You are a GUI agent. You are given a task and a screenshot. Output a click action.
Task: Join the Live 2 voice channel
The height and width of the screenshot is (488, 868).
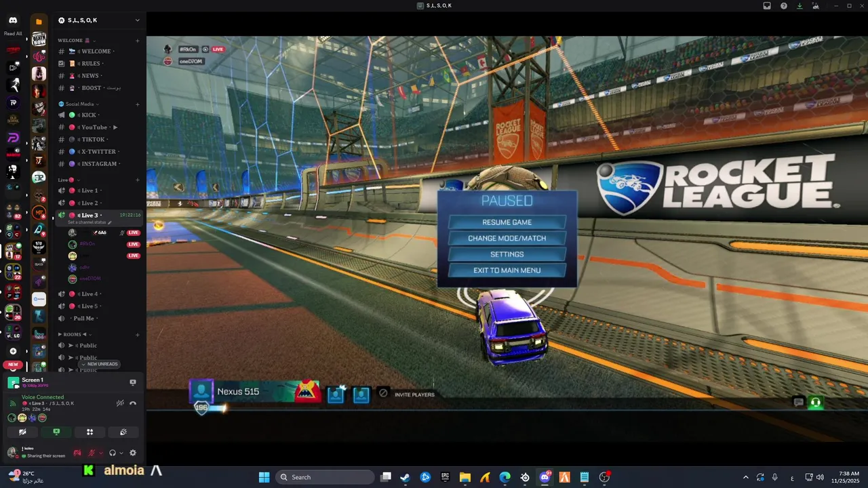coord(99,203)
